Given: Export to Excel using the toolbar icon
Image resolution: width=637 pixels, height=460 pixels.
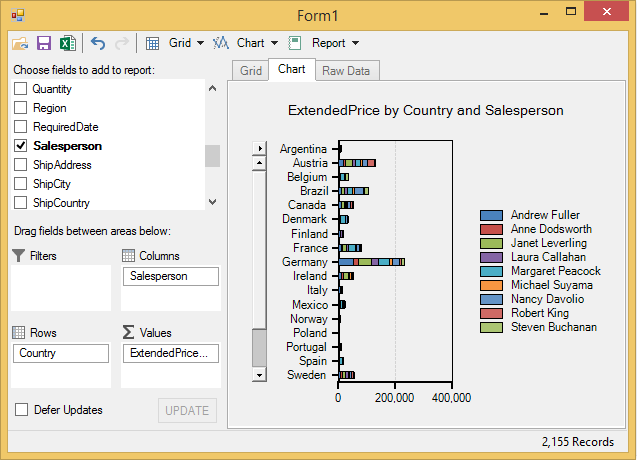Looking at the screenshot, I should (x=67, y=43).
